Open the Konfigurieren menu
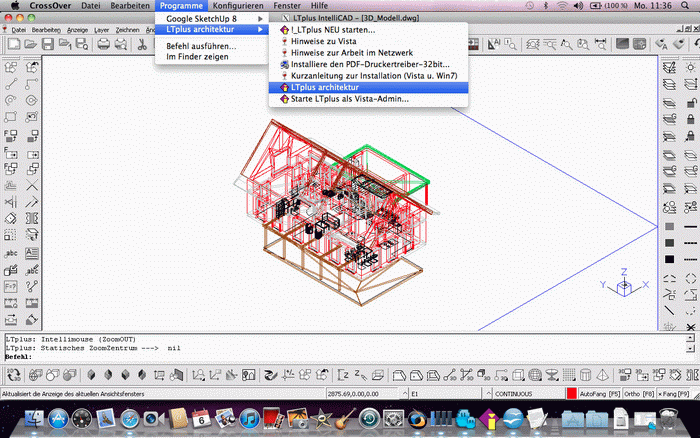Viewport: 700px width, 438px height. [238, 5]
